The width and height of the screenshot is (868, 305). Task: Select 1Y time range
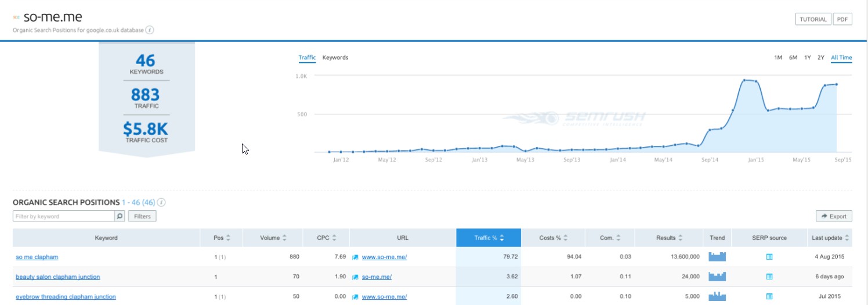(x=807, y=58)
